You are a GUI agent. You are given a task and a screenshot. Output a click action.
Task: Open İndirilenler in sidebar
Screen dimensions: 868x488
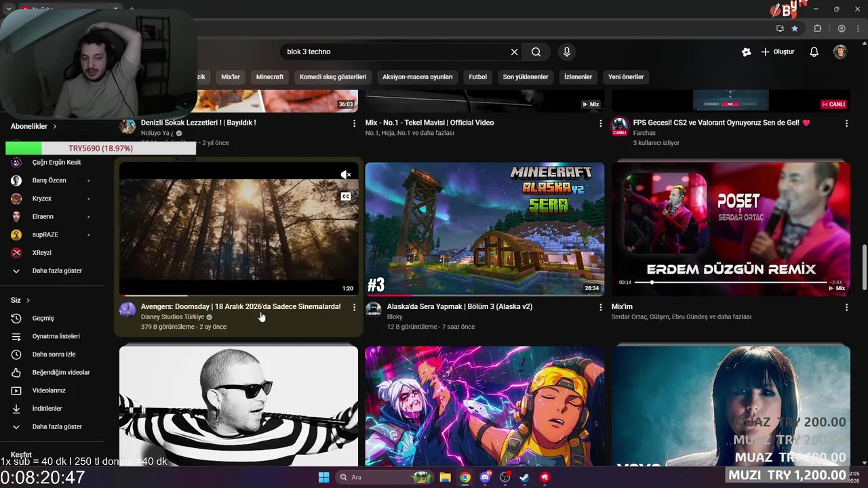tap(52, 409)
